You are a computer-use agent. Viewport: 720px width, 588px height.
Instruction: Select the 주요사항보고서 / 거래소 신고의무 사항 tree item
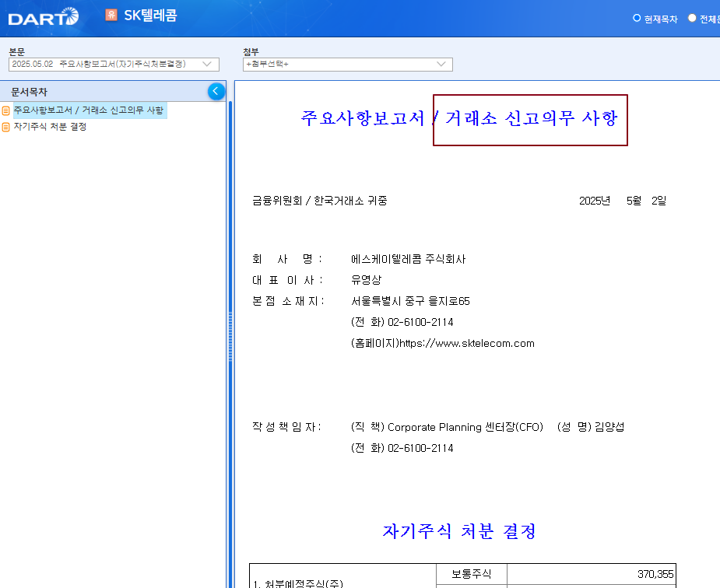(x=88, y=110)
